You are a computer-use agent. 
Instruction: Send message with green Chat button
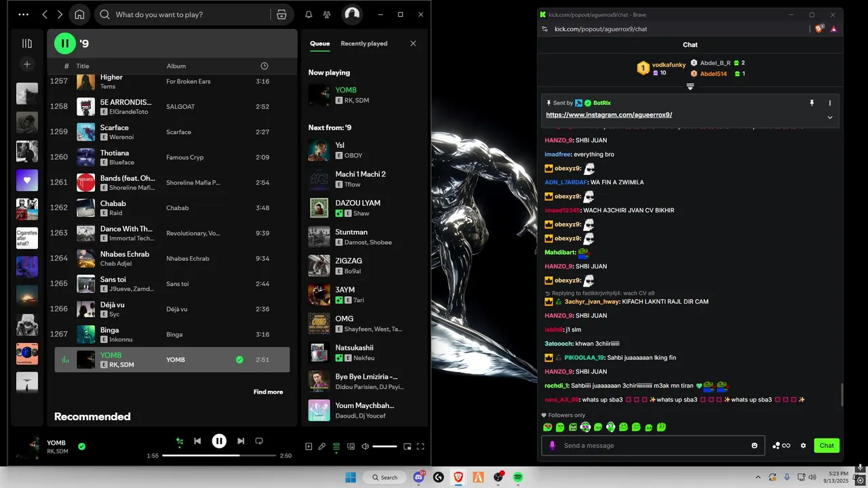827,445
